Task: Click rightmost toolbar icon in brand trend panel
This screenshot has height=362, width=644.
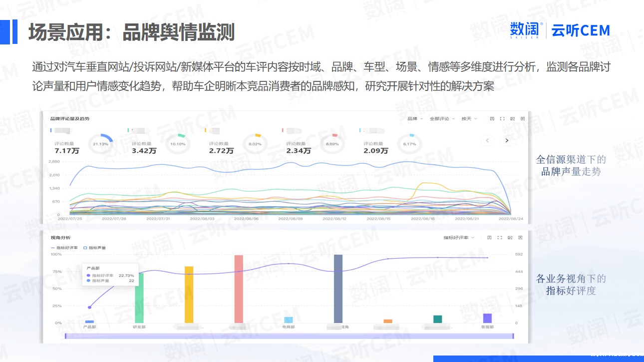Action: [x=523, y=119]
